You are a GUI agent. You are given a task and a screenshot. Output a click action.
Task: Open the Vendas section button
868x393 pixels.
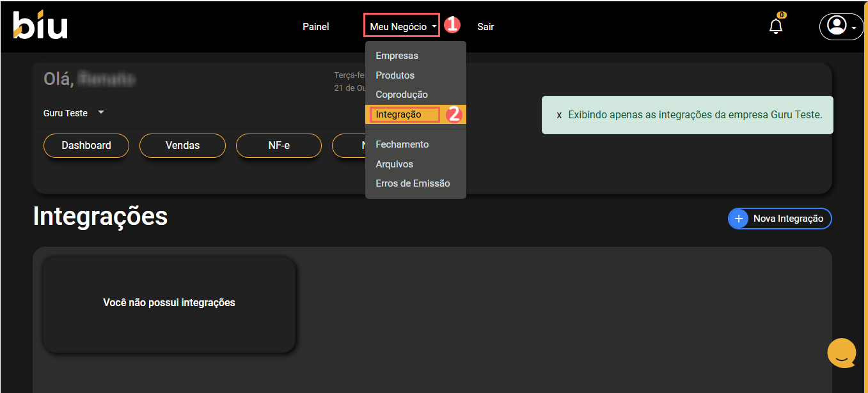[x=182, y=146]
